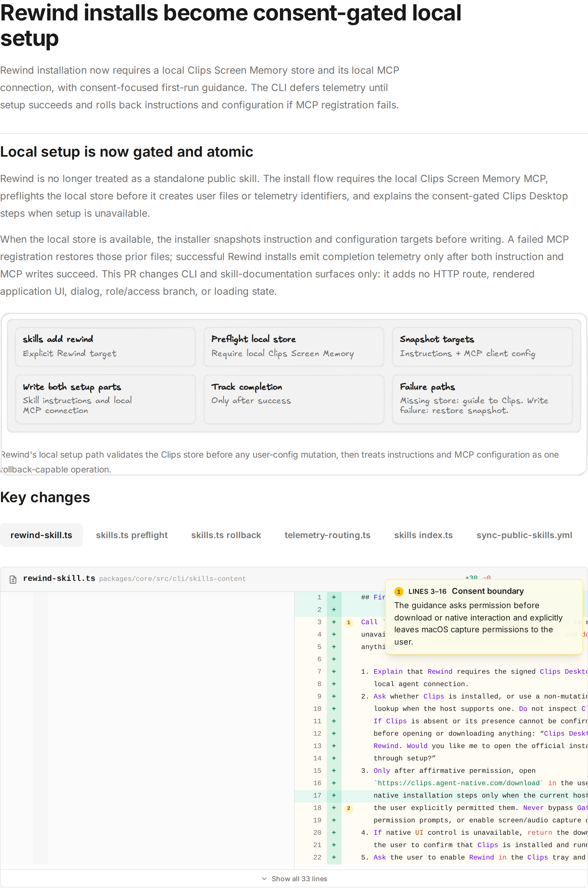This screenshot has height=888, width=588.
Task: Click the clips.agent-native.com download URL in line 16
Action: [459, 783]
